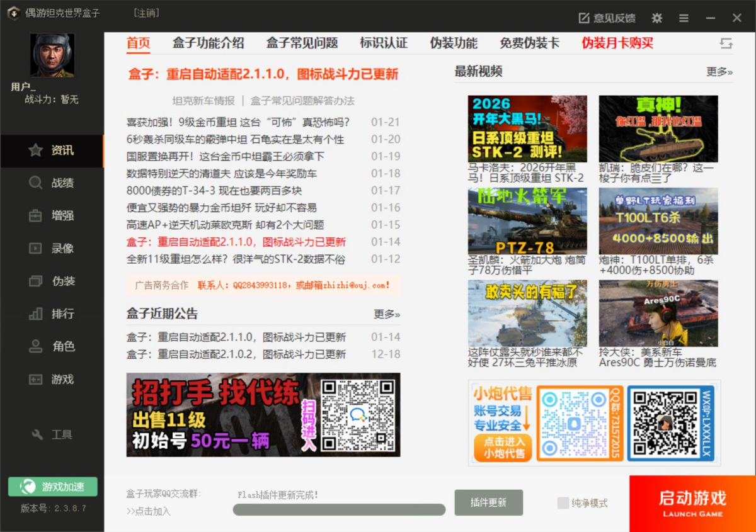
Task: Click the plugin update progress bar
Action: [x=339, y=509]
